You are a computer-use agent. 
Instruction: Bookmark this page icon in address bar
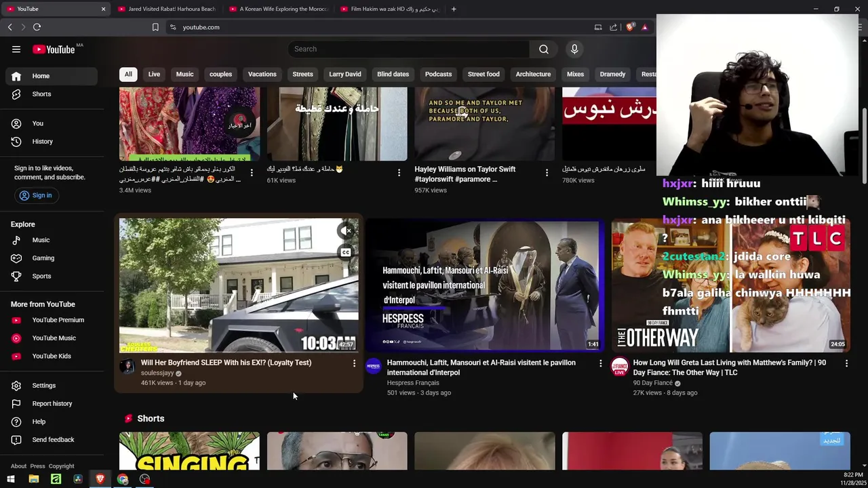point(155,27)
